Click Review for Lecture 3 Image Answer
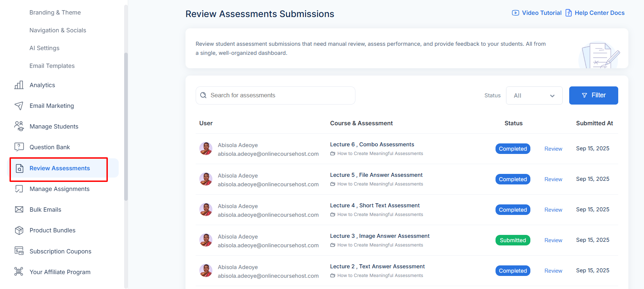The height and width of the screenshot is (289, 644). [x=553, y=240]
